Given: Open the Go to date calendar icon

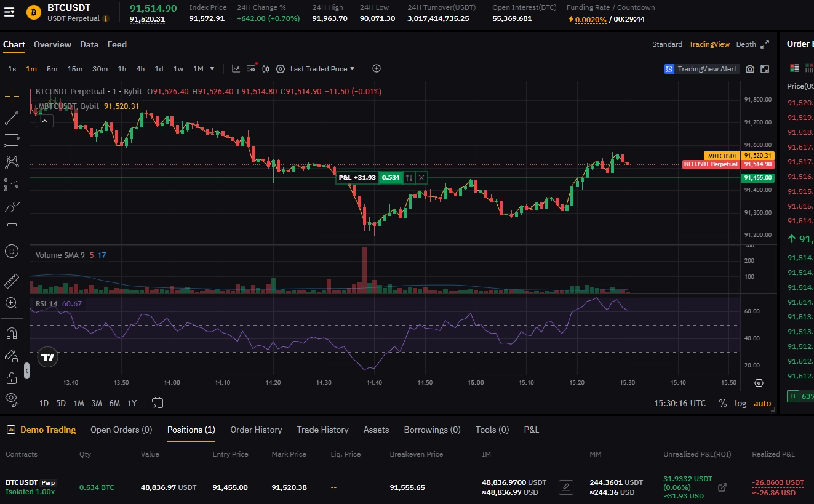Looking at the screenshot, I should 158,403.
